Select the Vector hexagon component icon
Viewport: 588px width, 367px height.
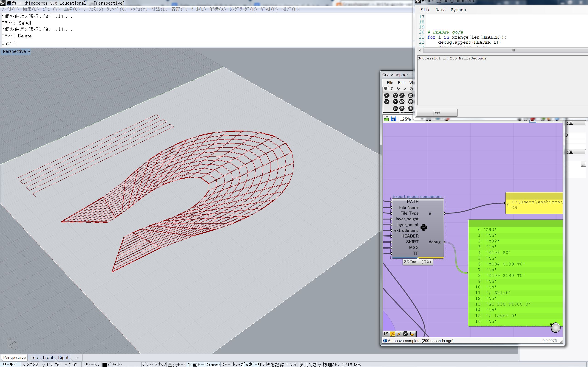click(387, 102)
